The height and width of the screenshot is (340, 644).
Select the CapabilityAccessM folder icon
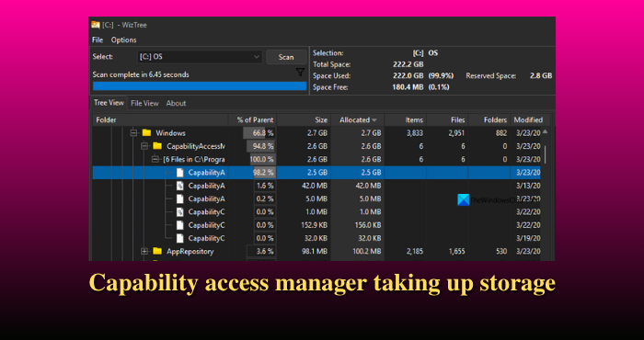point(157,146)
